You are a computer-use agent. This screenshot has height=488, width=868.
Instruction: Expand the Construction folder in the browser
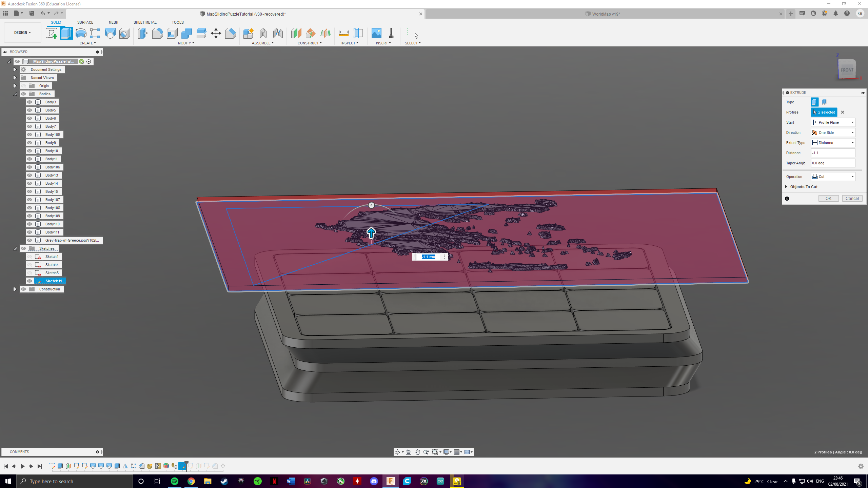[x=15, y=289]
